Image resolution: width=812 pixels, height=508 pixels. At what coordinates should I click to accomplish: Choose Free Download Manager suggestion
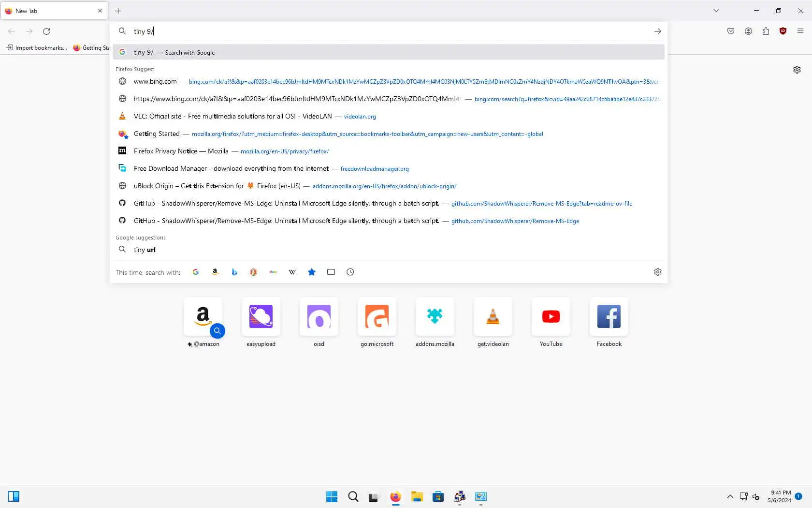(389, 168)
